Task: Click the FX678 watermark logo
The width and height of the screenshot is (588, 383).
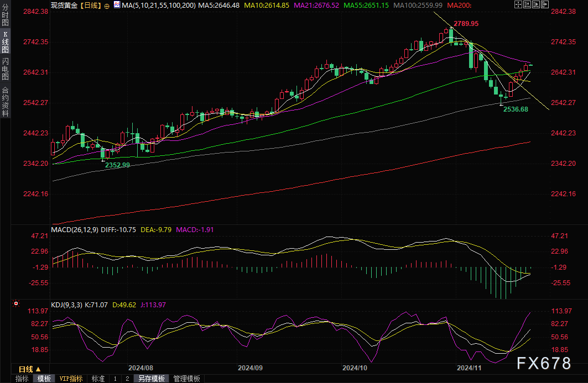Action: pos(544,363)
